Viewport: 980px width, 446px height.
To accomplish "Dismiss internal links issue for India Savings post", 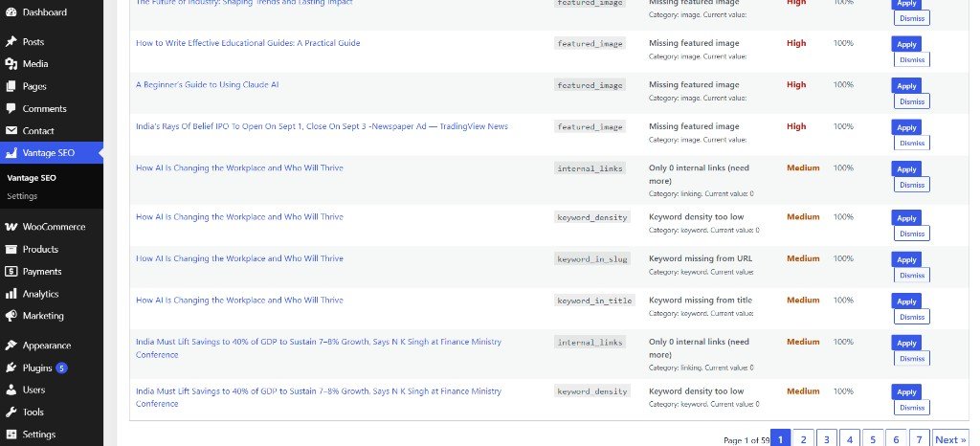I will (x=912, y=359).
